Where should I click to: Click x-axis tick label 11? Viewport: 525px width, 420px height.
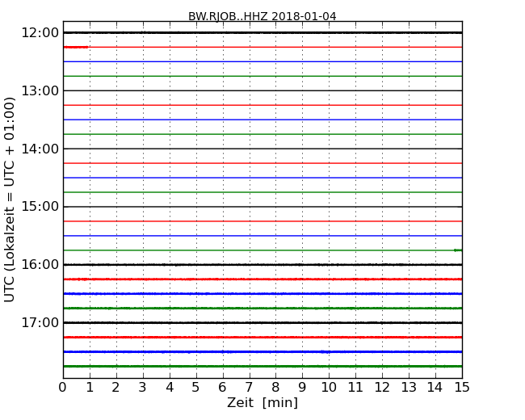coord(355,388)
